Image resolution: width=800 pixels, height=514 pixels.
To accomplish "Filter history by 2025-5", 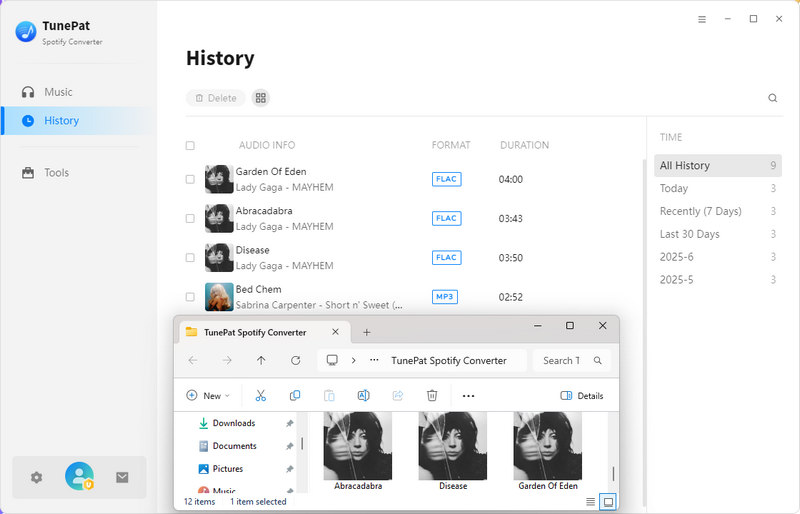I will pyautogui.click(x=718, y=280).
